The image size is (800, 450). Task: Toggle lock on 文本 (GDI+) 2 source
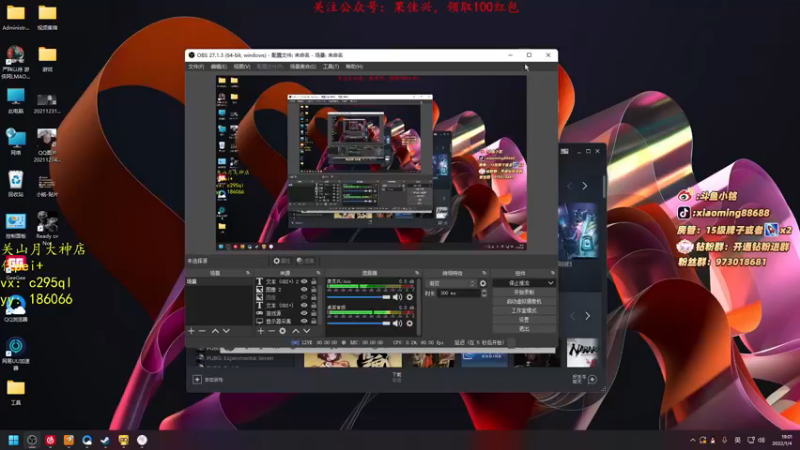click(314, 282)
